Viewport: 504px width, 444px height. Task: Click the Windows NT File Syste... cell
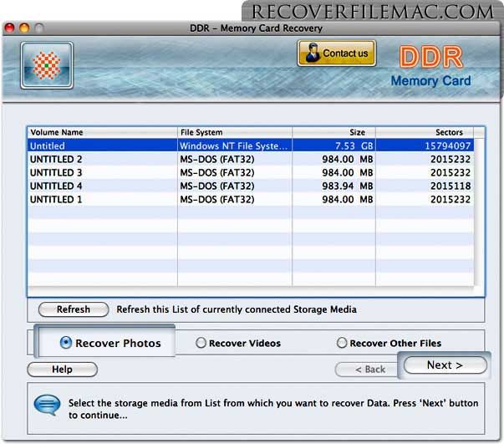[x=234, y=146]
